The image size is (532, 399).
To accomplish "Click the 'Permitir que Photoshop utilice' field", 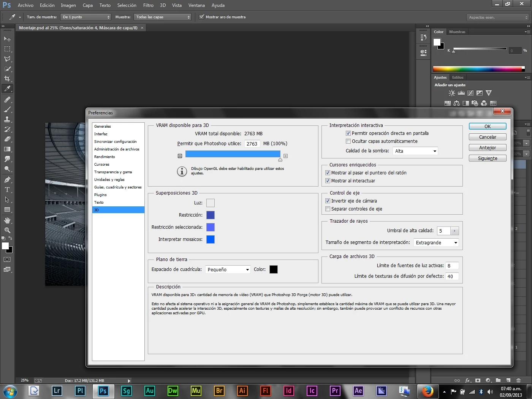I will point(252,144).
